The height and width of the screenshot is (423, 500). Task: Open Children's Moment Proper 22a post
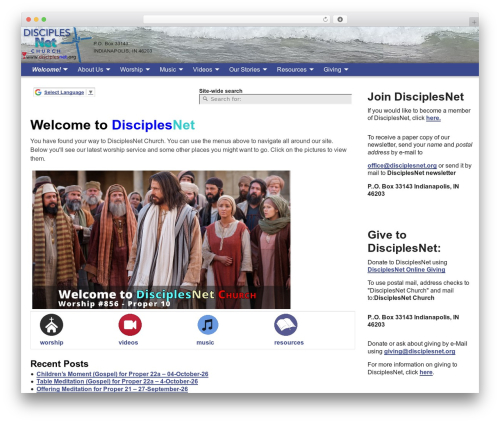[122, 374]
